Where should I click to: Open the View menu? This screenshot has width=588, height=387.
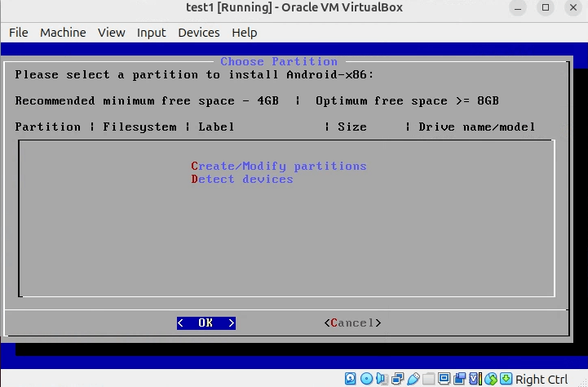[x=112, y=33]
